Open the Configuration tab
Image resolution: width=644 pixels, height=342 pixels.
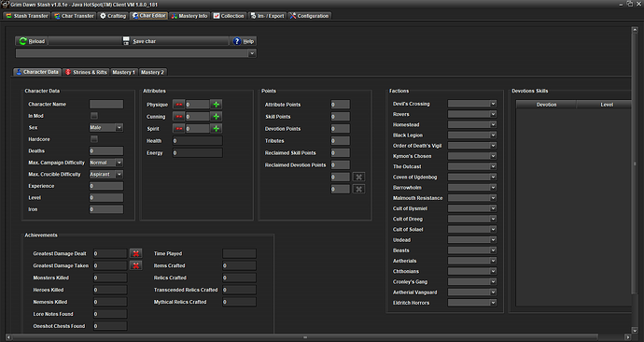click(x=309, y=16)
